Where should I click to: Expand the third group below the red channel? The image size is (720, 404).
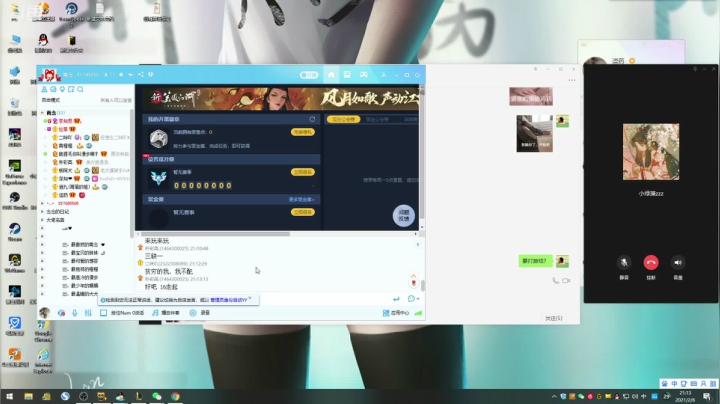[x=42, y=228]
